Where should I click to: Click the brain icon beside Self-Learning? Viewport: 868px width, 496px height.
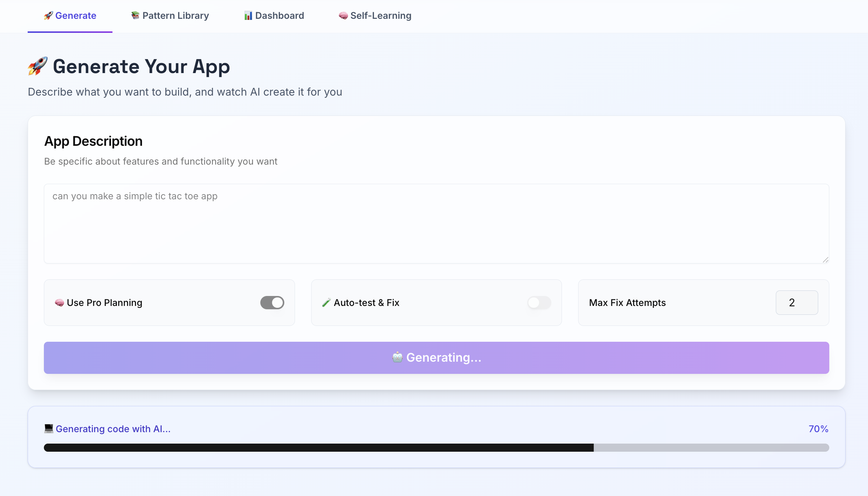point(343,15)
